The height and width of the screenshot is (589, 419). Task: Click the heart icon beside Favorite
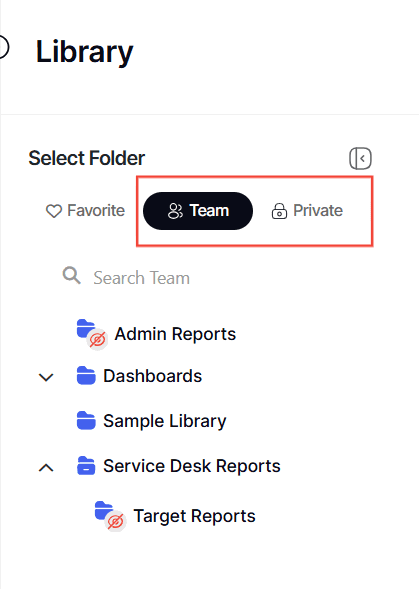[x=54, y=211]
